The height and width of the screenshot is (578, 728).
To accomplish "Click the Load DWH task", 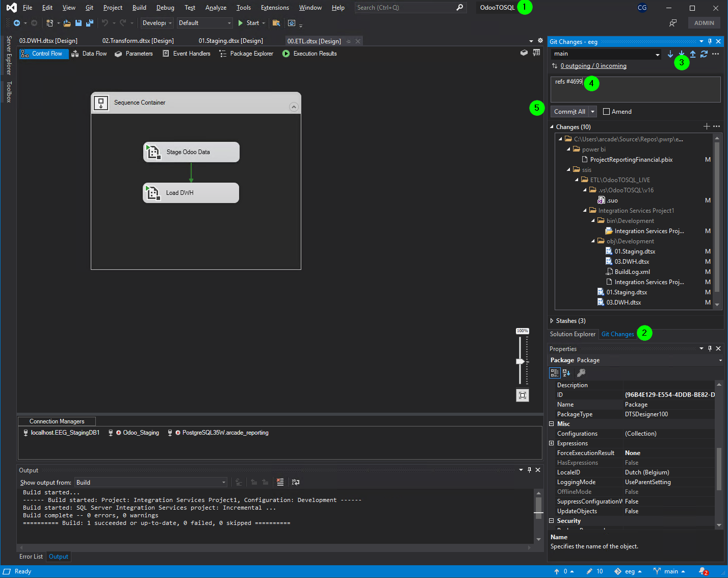I will coord(191,193).
